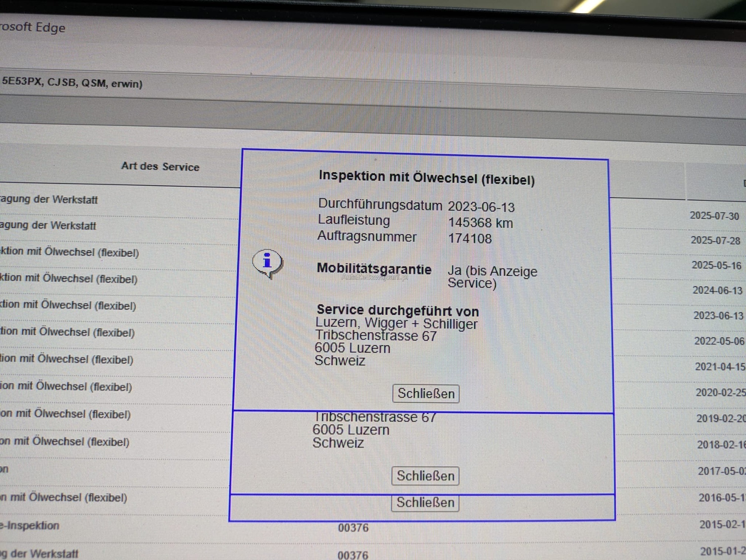Click the blue info speech-bubble icon
Viewport: 746px width, 560px height.
click(x=268, y=262)
